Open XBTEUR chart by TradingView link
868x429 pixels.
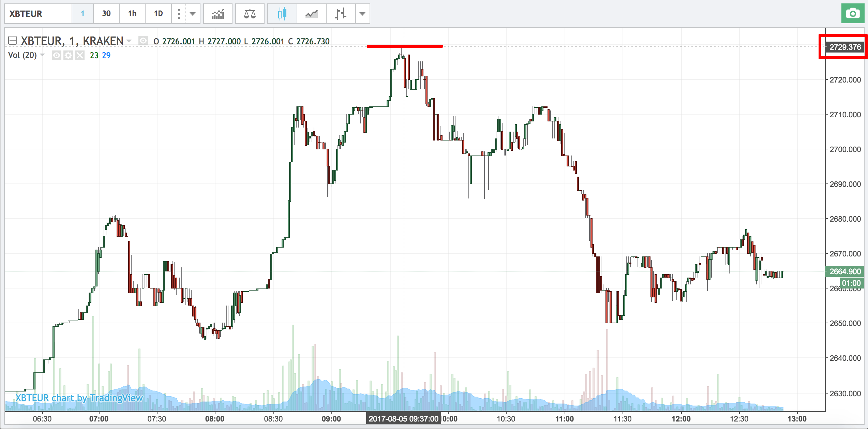[79, 398]
